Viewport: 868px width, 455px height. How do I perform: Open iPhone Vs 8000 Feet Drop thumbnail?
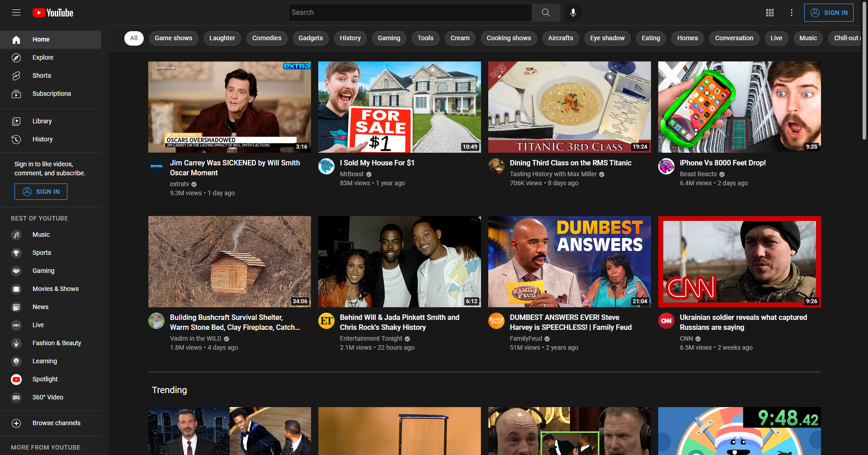pos(740,107)
